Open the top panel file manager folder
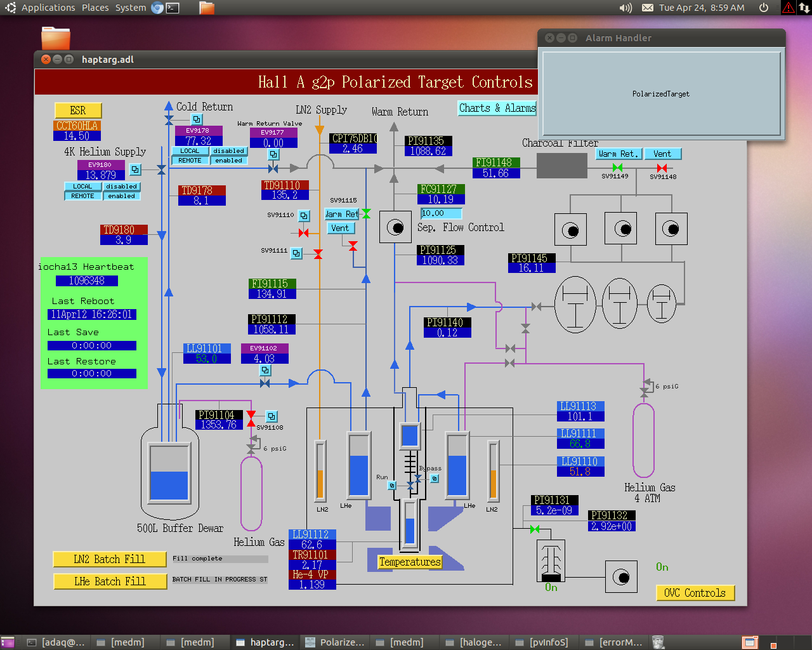The height and width of the screenshot is (650, 812). (x=207, y=8)
